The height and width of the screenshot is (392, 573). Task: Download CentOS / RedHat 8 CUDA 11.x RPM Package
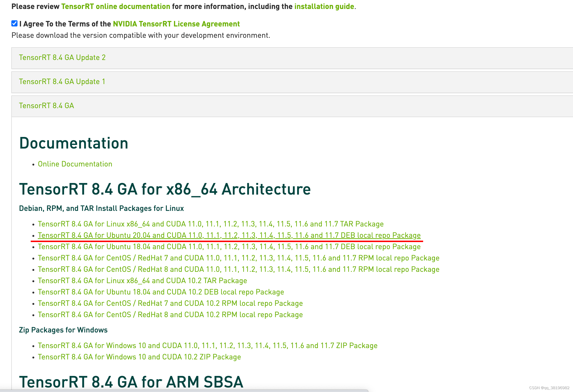239,269
